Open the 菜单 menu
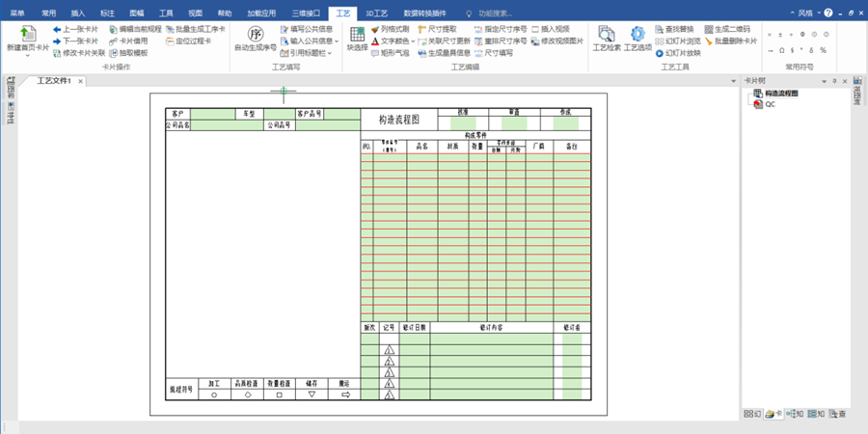The image size is (868, 434). [x=17, y=13]
